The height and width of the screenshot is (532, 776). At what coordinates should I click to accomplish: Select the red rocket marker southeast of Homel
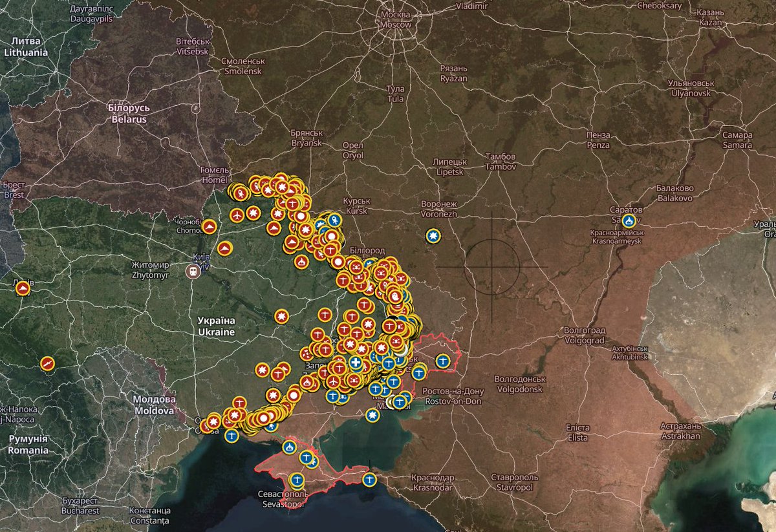click(241, 192)
